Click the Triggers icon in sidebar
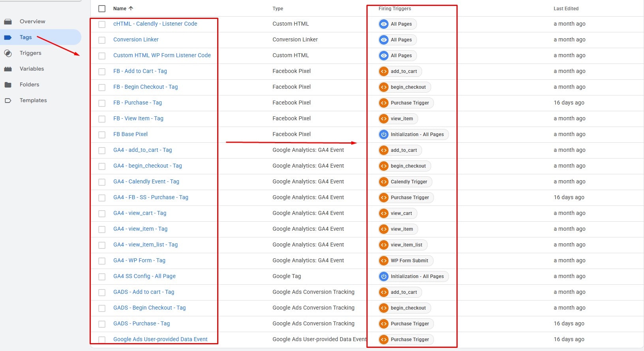 [x=8, y=53]
